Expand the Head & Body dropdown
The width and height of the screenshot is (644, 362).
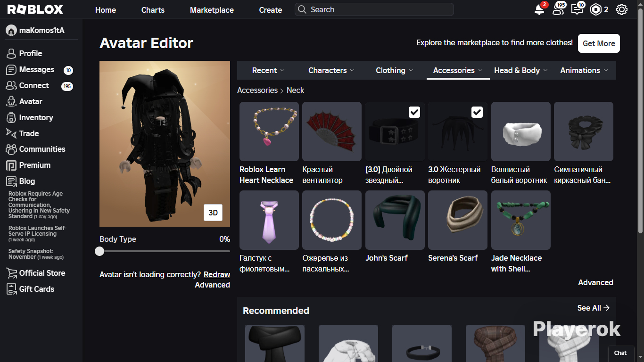tap(521, 70)
